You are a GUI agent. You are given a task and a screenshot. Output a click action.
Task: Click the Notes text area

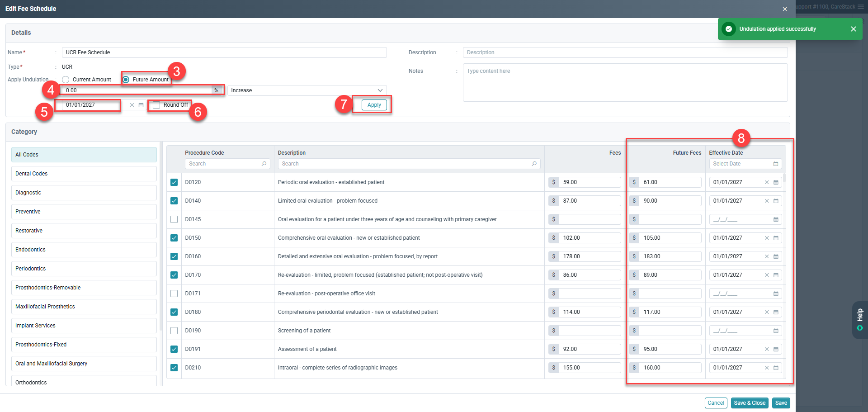(x=625, y=82)
